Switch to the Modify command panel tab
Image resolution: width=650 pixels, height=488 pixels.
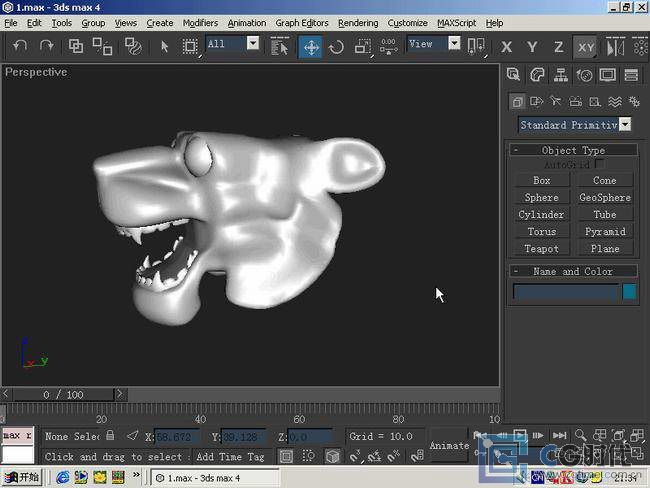(537, 75)
